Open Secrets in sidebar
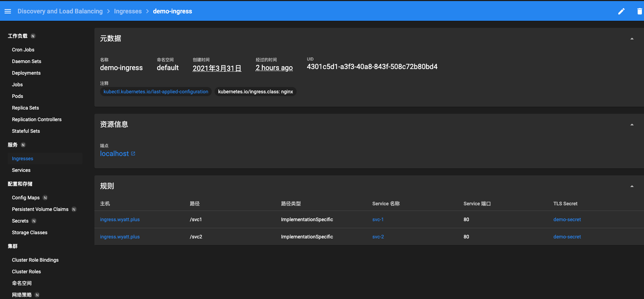Screen dimensions: 644x299 point(20,221)
